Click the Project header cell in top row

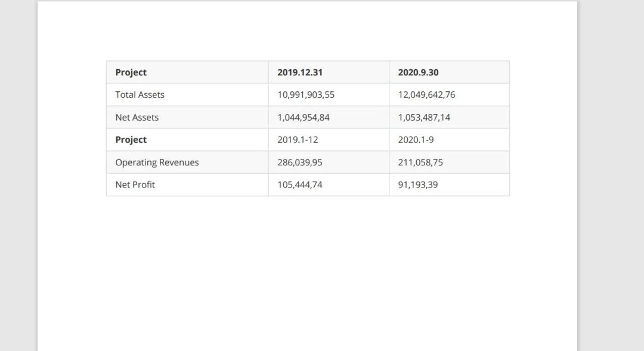131,72
